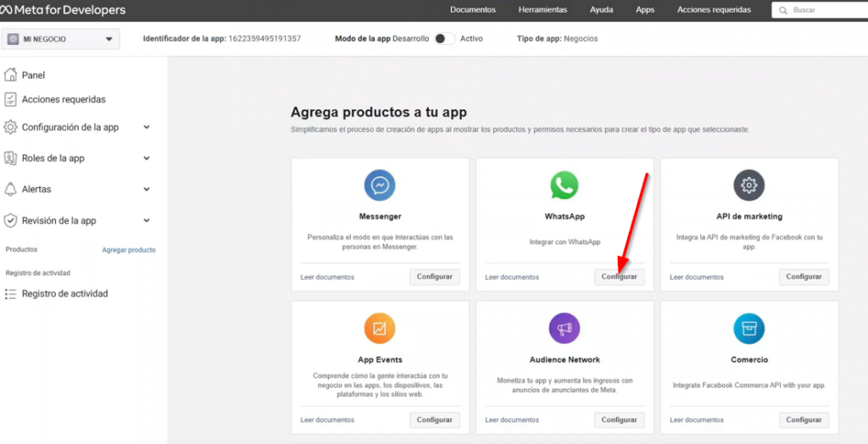Viewport: 868px width, 444px height.
Task: Click the API de marketing card title
Action: click(749, 216)
